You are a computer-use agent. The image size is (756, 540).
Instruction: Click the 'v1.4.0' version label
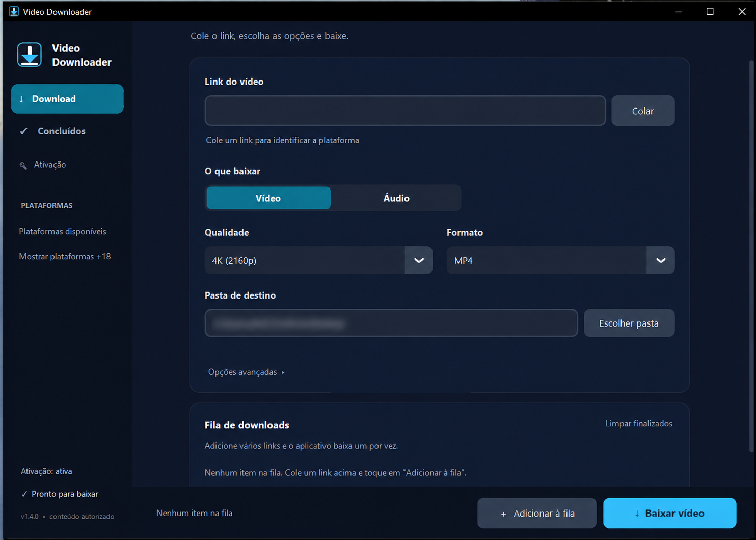coord(30,516)
